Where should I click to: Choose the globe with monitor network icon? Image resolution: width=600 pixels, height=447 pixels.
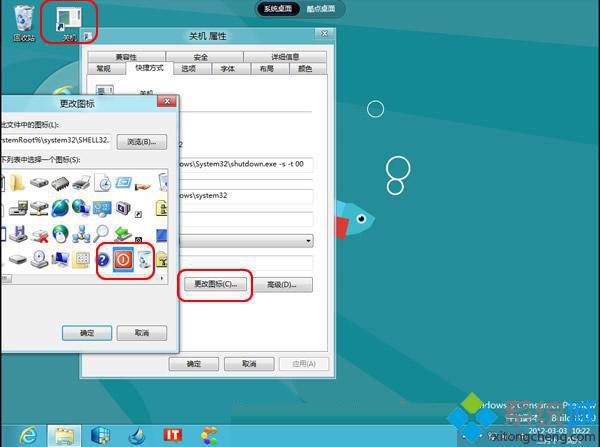81,208
